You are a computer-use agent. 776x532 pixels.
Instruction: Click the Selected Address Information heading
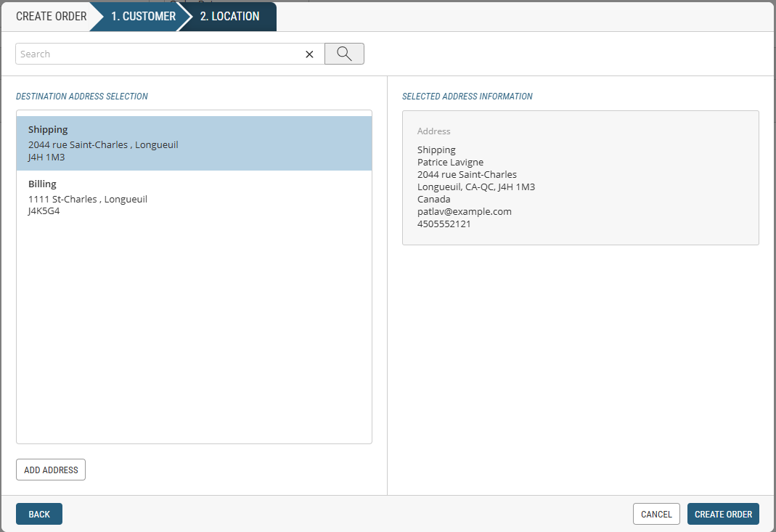point(467,96)
